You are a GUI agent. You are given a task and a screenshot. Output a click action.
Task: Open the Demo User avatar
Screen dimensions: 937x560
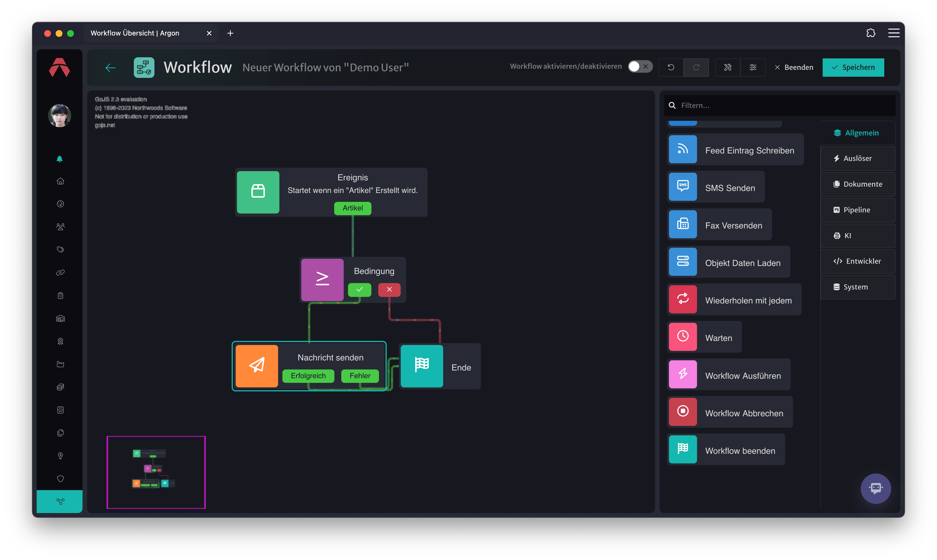[60, 115]
